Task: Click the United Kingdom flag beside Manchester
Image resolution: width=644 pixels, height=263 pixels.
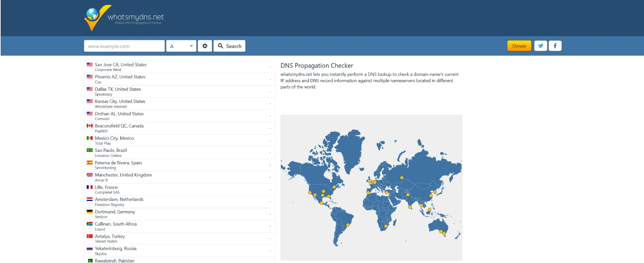Action: [x=89, y=175]
